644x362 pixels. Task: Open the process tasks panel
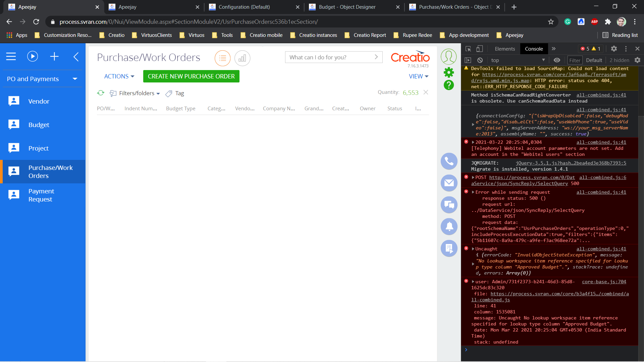point(449,248)
